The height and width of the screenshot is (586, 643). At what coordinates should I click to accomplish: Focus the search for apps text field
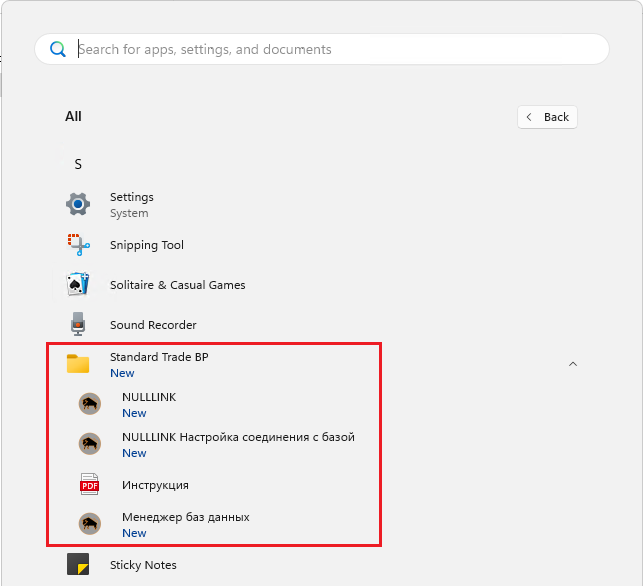[x=330, y=49]
